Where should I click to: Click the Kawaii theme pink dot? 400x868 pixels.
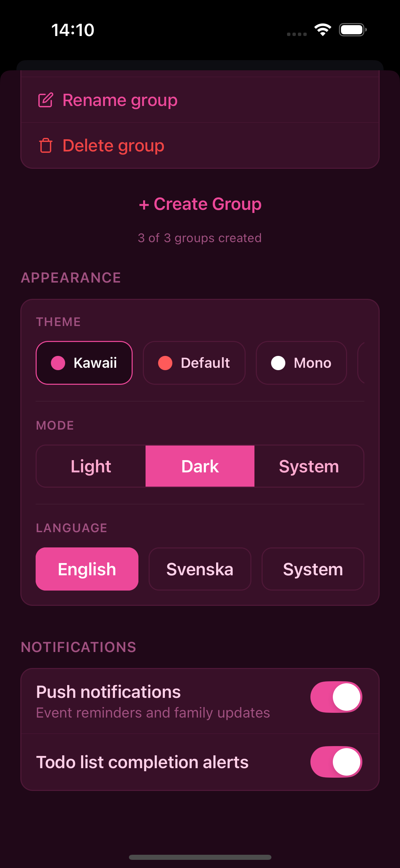[59, 363]
